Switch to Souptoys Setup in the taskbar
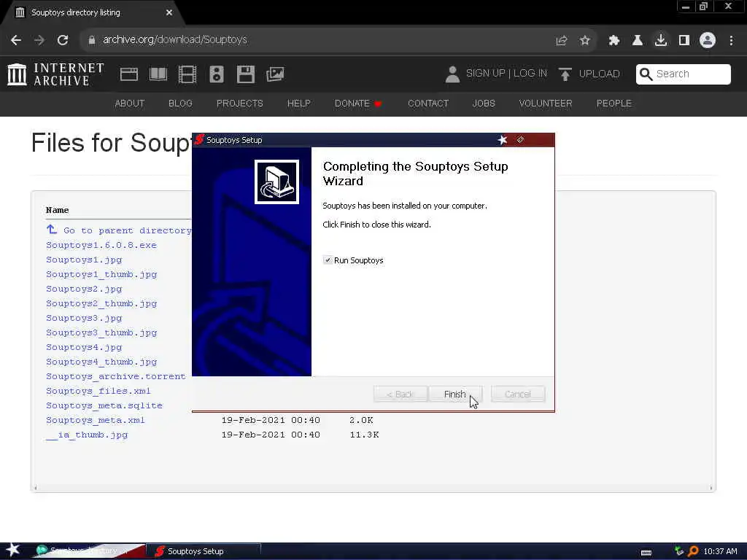The width and height of the screenshot is (747, 560). [x=203, y=551]
